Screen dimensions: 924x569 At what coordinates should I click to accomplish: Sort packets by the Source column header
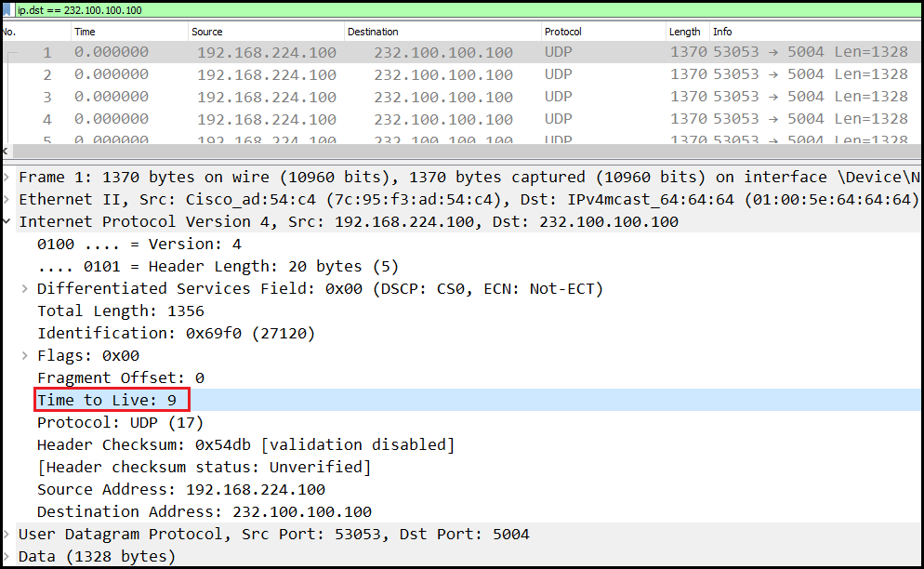pyautogui.click(x=206, y=32)
